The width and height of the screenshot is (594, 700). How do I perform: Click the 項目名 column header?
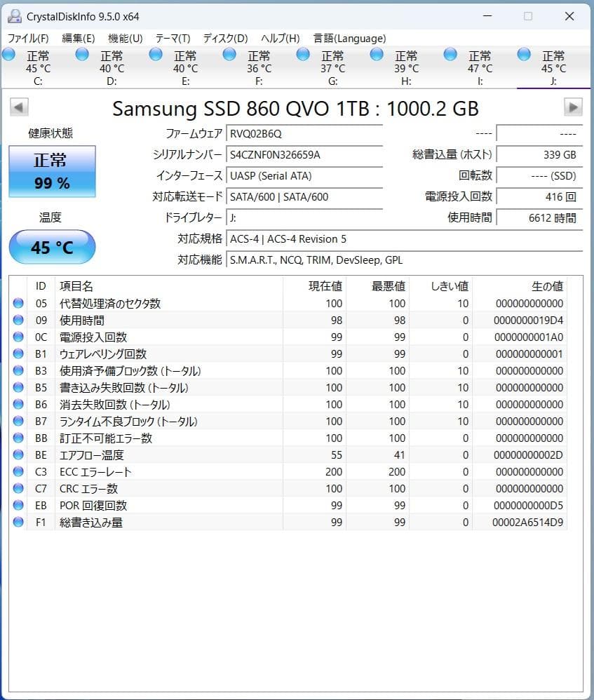pos(169,286)
